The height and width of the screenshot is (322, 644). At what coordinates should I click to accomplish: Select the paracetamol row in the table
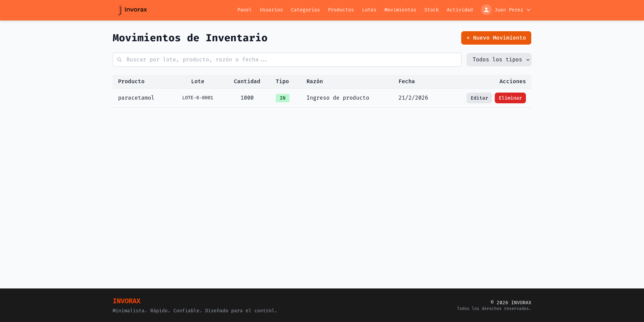pyautogui.click(x=302, y=98)
